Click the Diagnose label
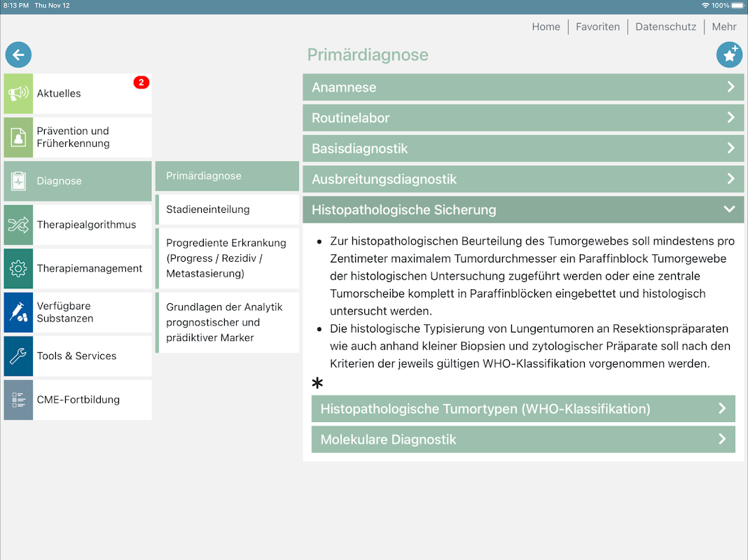 [59, 181]
